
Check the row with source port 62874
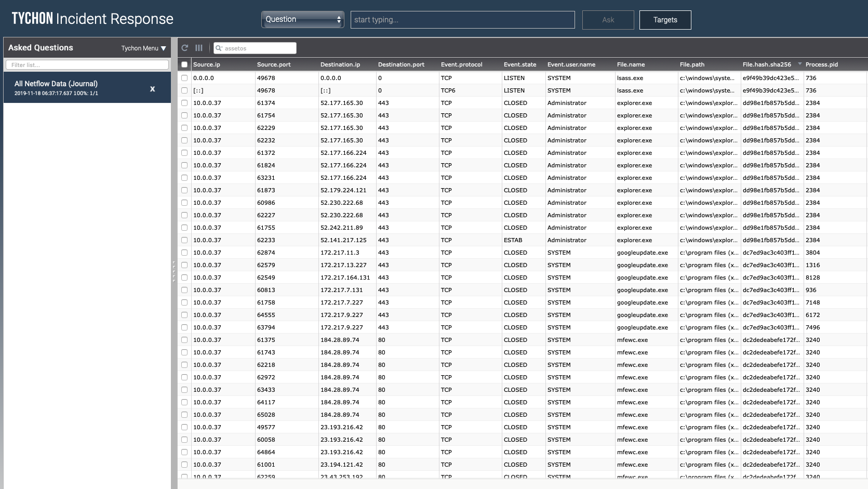point(184,253)
